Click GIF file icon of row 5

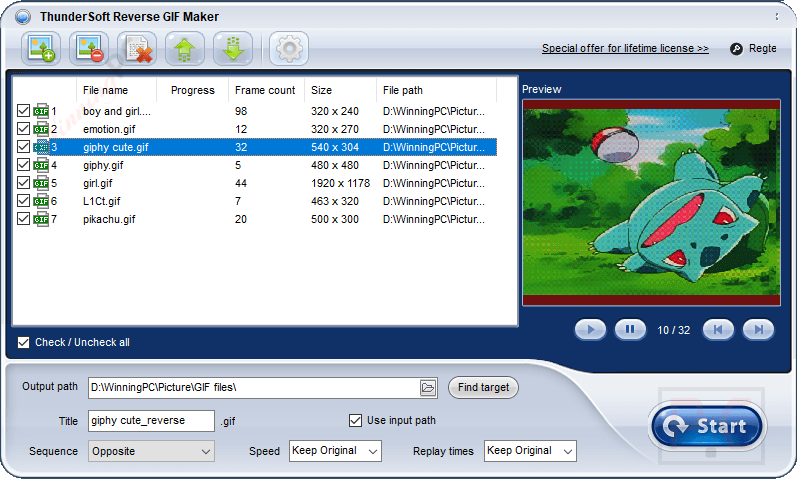pos(41,183)
